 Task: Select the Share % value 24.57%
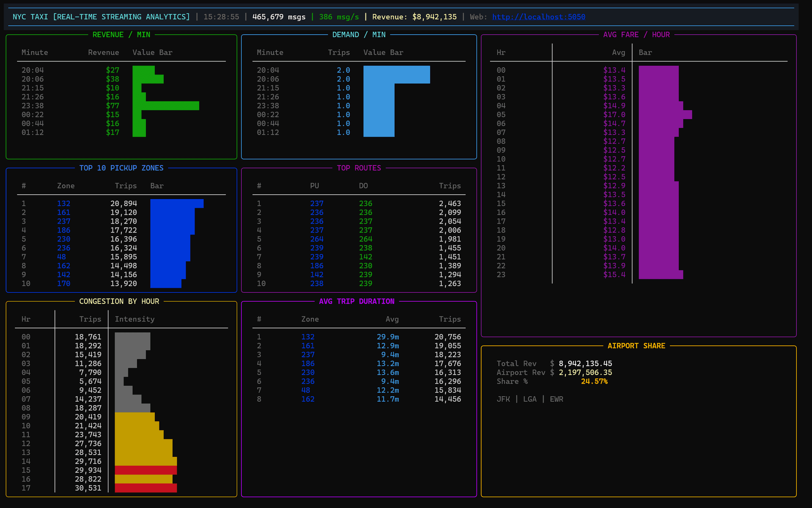[x=594, y=381]
